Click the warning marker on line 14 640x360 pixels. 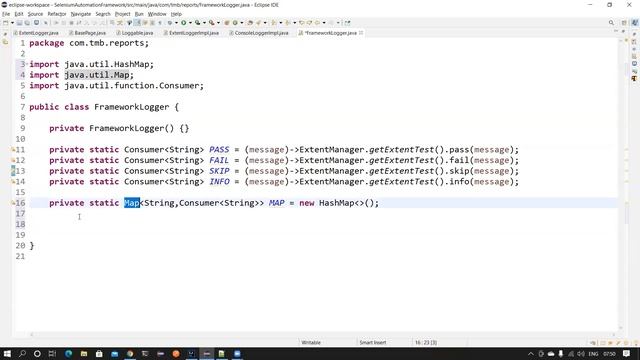tap(13, 182)
